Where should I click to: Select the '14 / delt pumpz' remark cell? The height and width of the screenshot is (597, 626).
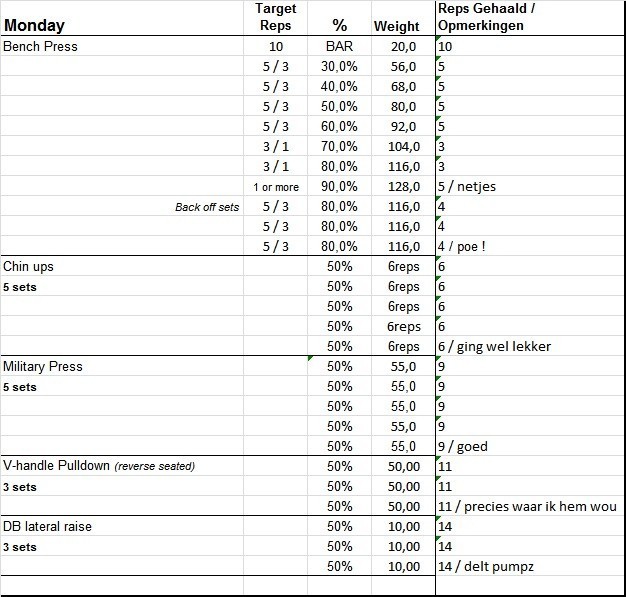(x=486, y=566)
